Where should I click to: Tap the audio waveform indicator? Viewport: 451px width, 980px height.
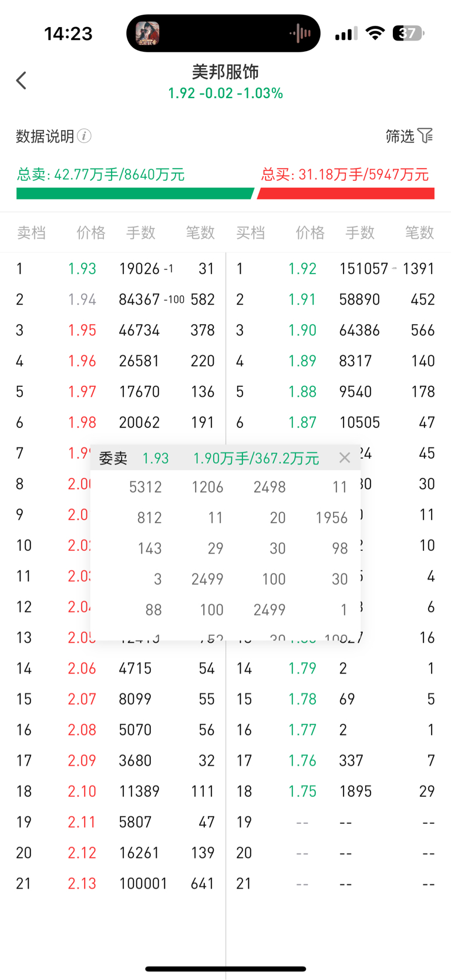tap(300, 33)
